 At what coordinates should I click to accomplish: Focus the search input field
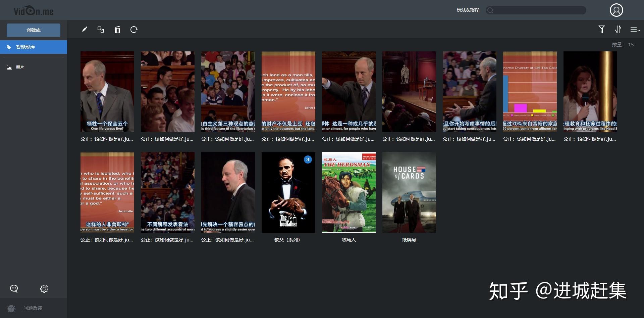click(x=536, y=10)
